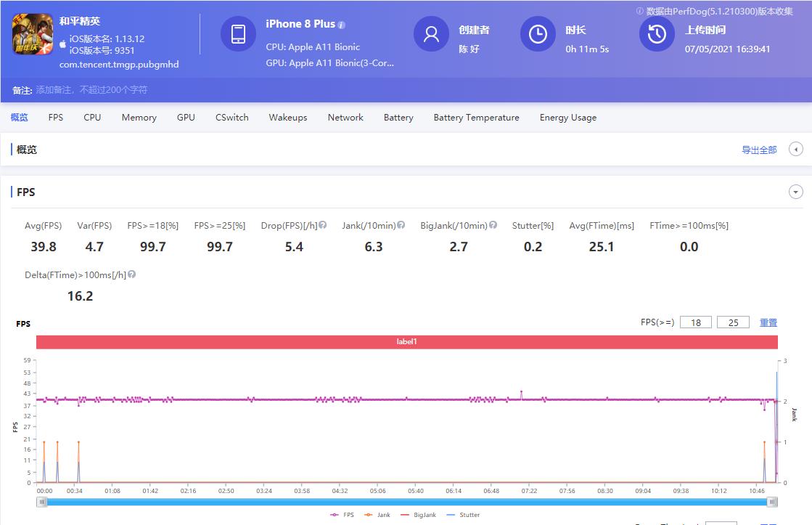Click help icon next to Drop(FPS)[/h]
This screenshot has height=525, width=812.
click(322, 225)
